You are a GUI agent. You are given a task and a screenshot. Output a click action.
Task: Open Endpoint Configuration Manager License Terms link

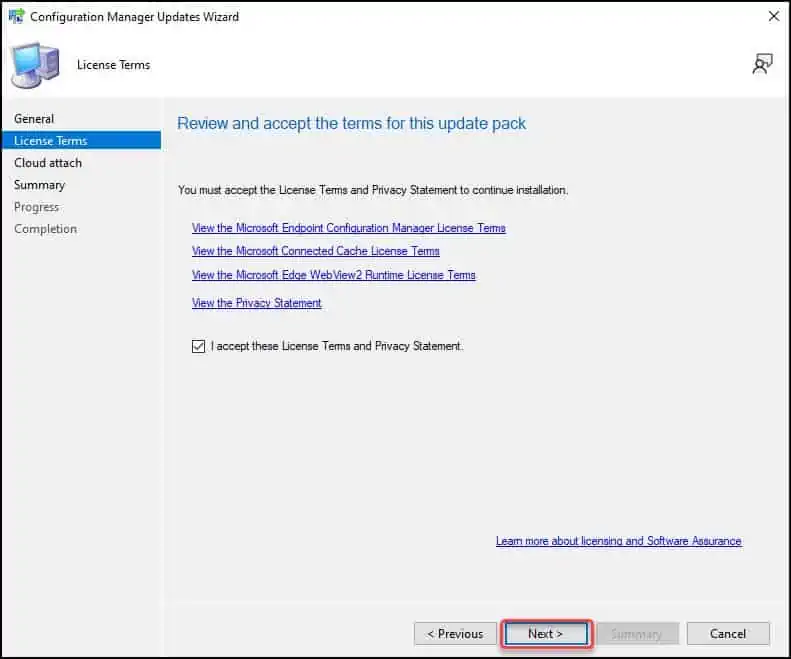pos(349,228)
